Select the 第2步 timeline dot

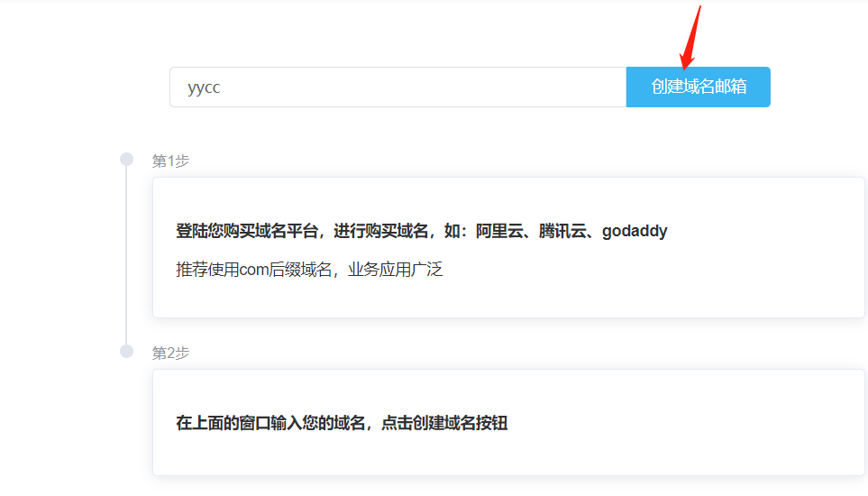tap(127, 352)
